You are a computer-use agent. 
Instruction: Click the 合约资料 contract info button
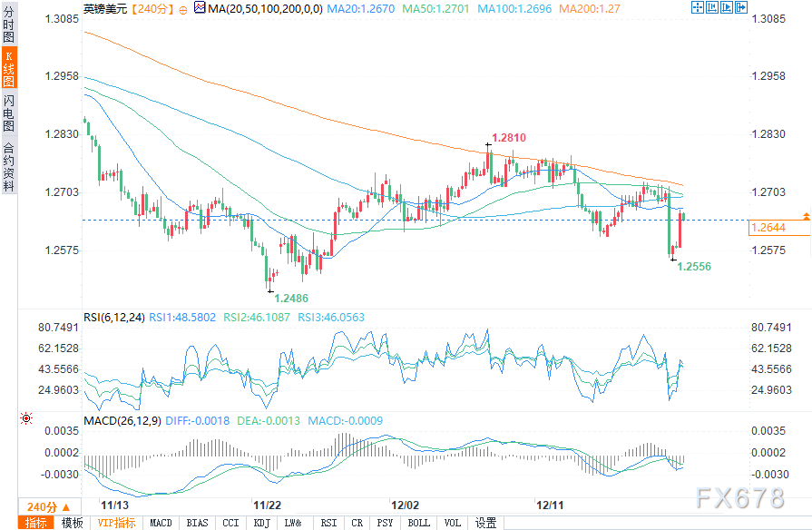(x=9, y=166)
